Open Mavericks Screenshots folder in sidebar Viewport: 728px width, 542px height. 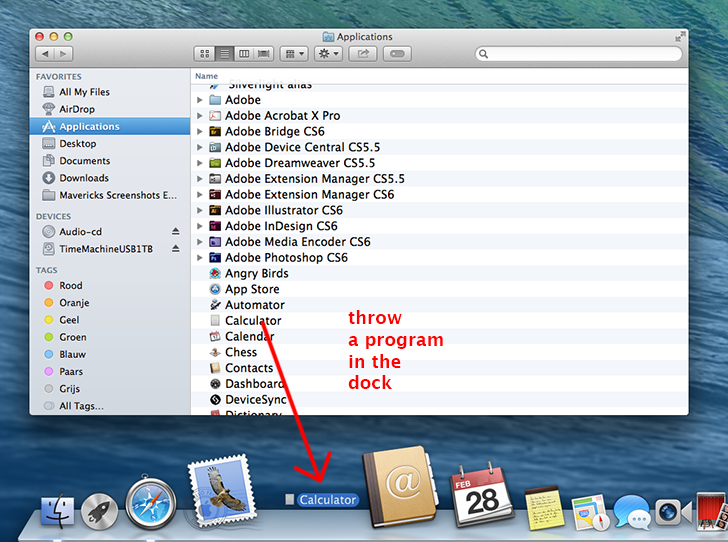(x=110, y=195)
